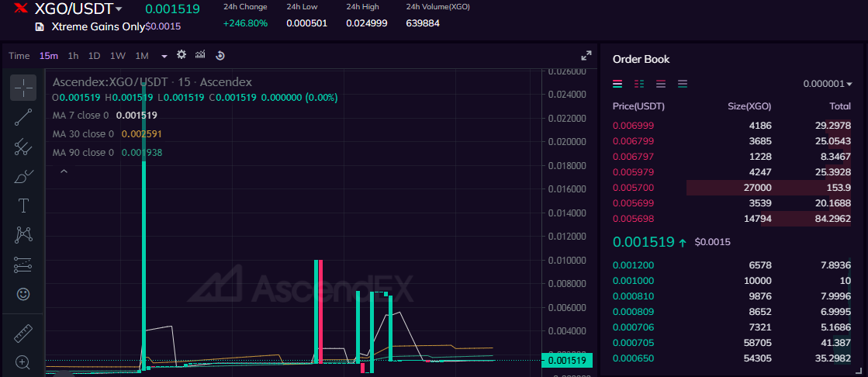
Task: Click bid price 0.000809
Action: click(x=633, y=312)
